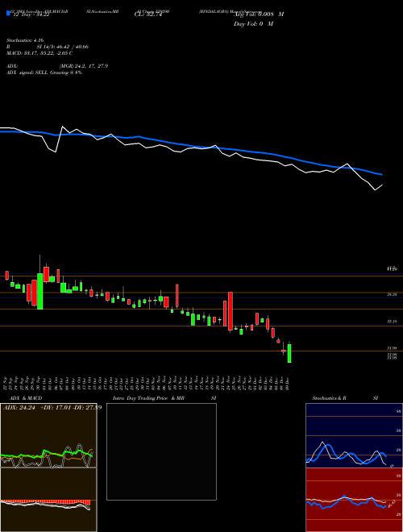The width and height of the screenshot is (403, 532).
Task: Click the tall green candlestick near 30 Sep
Action: click(x=40, y=292)
